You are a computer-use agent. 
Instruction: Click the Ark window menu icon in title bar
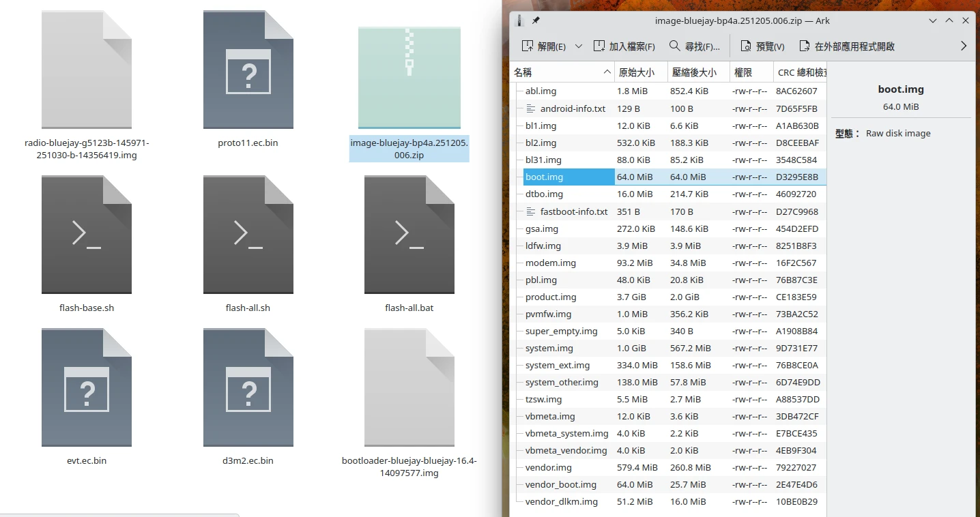click(x=519, y=20)
